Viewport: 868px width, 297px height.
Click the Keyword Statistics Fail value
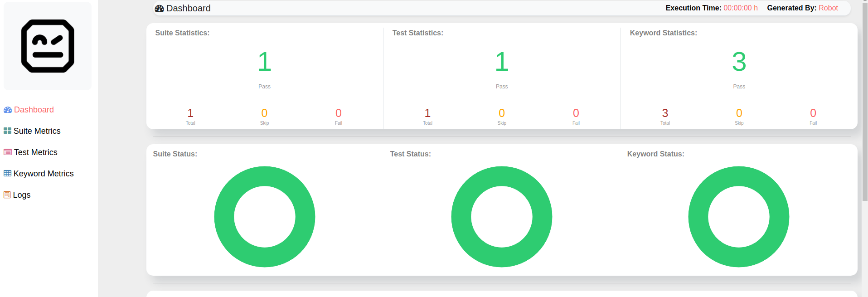(813, 113)
